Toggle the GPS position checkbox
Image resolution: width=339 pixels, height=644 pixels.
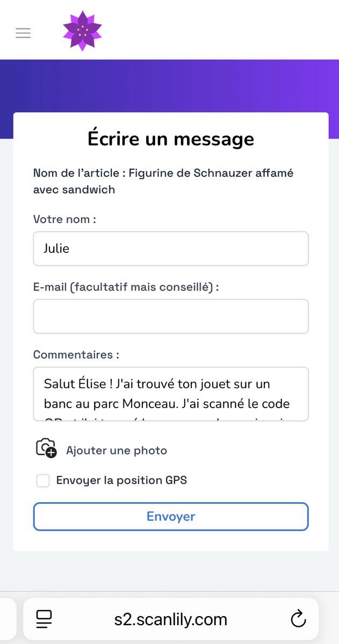tap(43, 481)
